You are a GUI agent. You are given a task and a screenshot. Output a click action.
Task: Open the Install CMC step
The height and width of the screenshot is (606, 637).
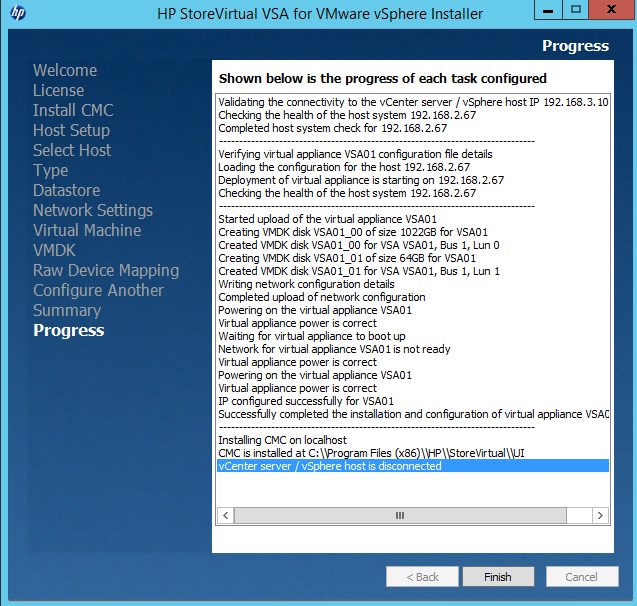pos(73,110)
